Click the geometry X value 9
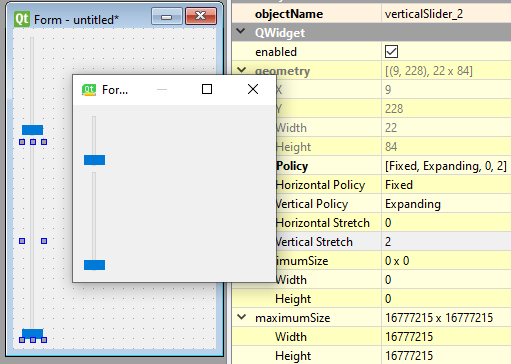This screenshot has height=364, width=511. [x=446, y=90]
